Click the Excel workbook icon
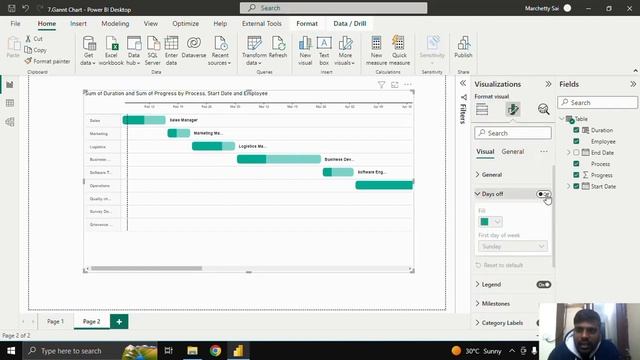This screenshot has height=360, width=640. coord(111,51)
